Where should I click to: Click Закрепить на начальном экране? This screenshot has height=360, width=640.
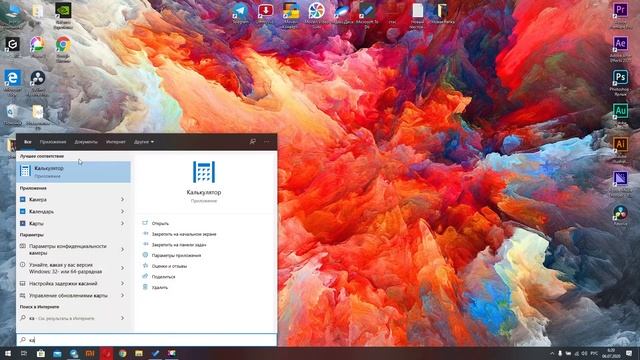[x=184, y=234]
